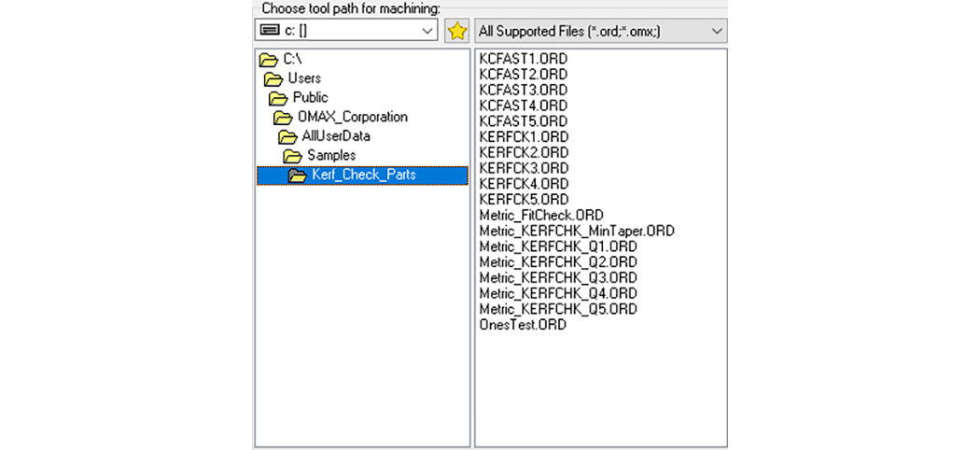Select file KERFCK1.ORD
Screen dimensions: 980x450
pyautogui.click(x=523, y=137)
